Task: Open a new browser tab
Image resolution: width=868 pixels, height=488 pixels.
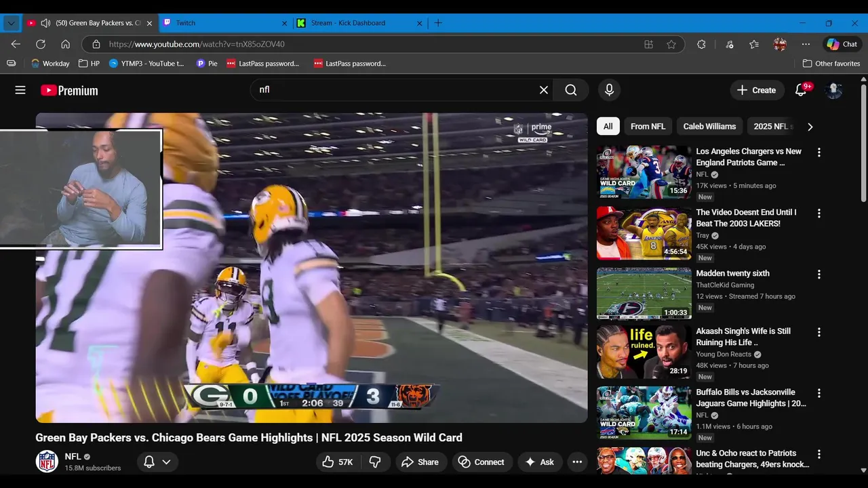Action: tap(438, 23)
